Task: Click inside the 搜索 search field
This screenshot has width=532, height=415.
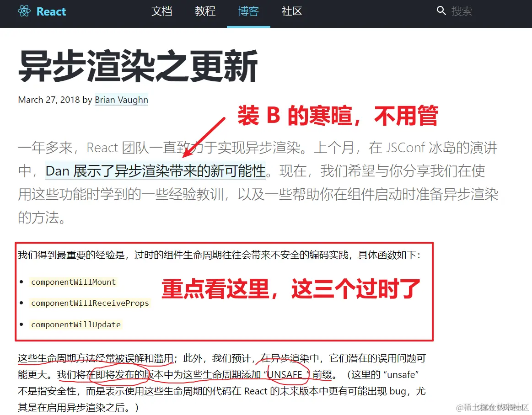Action: coord(462,11)
